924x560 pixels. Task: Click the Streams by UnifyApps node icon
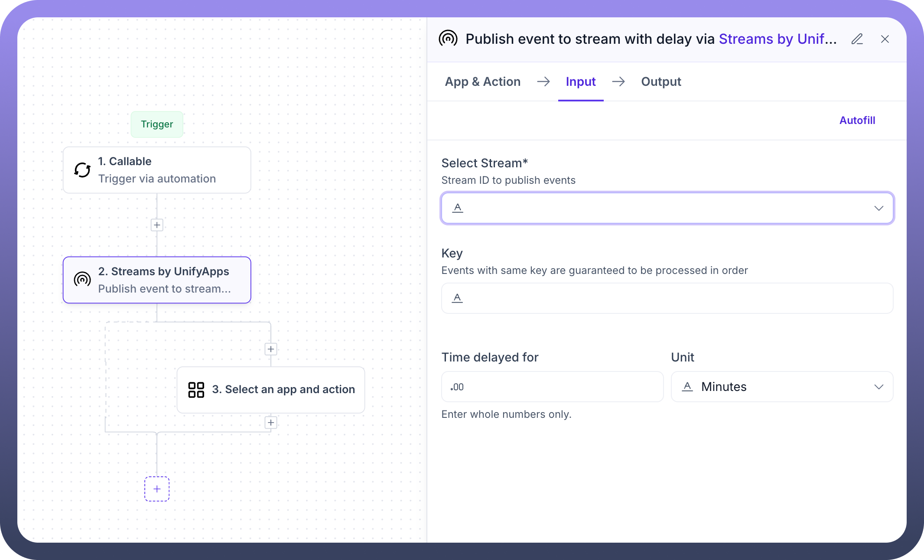[82, 280]
